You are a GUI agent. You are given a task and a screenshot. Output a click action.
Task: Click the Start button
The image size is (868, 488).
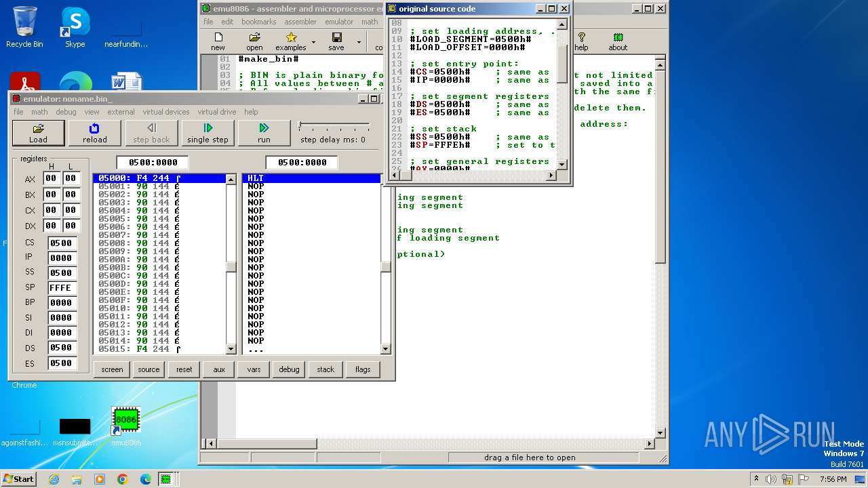click(x=19, y=479)
